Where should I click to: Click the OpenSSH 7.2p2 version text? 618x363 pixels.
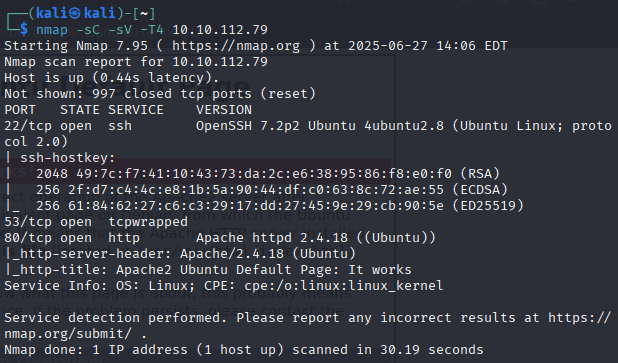(x=248, y=126)
